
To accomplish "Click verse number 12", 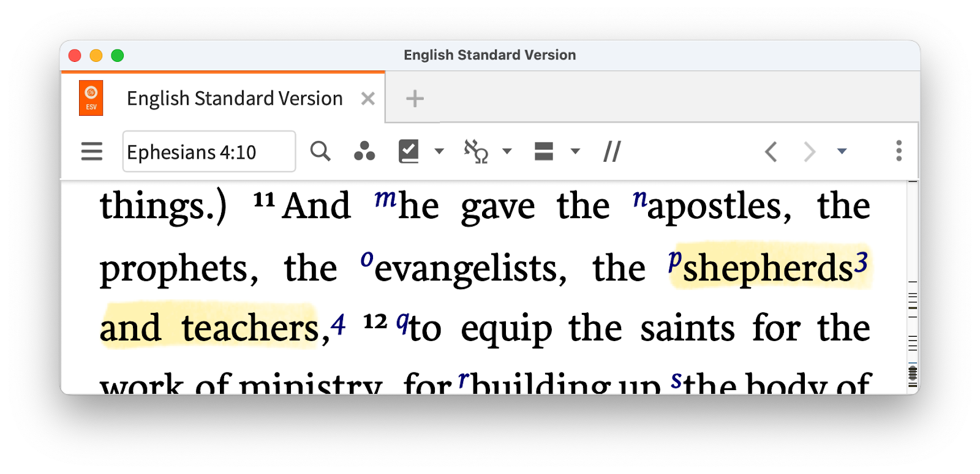I will [x=375, y=322].
